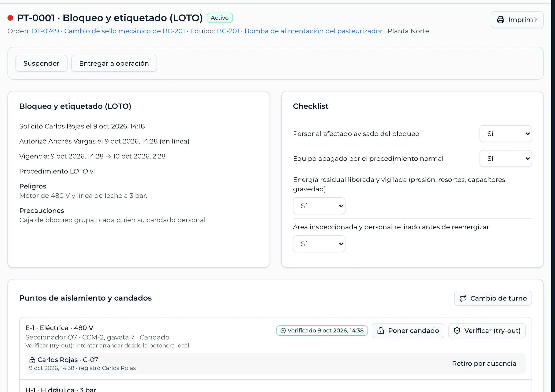Screen dimensions: 555x392
Task: Open the Energía residual liberada dropdown
Action: (319, 206)
